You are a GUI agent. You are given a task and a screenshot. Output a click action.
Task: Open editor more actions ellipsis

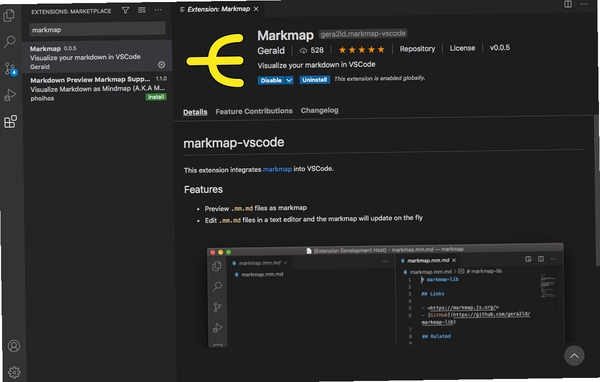(584, 4)
